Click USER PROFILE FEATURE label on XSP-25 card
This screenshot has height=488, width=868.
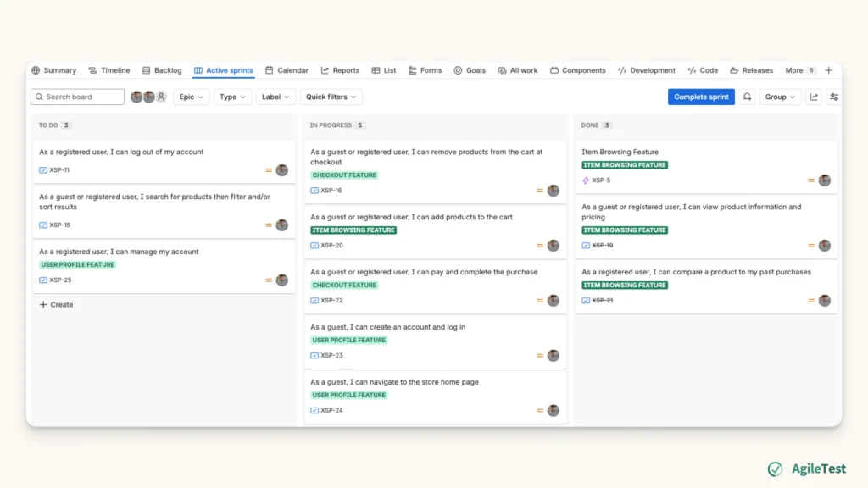coord(77,264)
